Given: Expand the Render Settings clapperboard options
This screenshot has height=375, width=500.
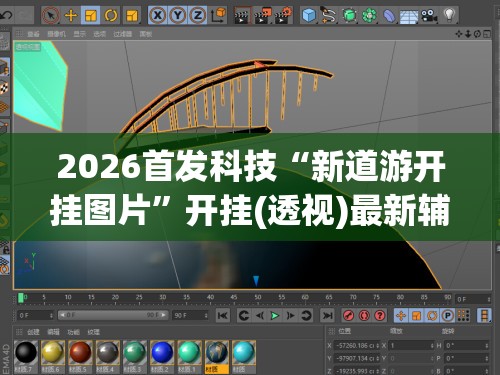Looking at the screenshot, I should (283, 15).
